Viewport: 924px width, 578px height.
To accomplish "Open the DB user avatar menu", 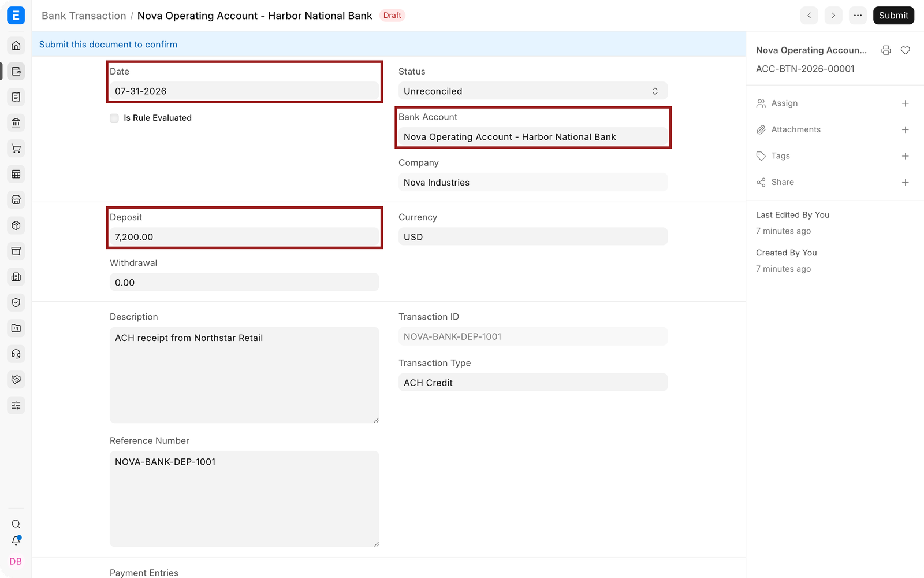I will point(16,561).
